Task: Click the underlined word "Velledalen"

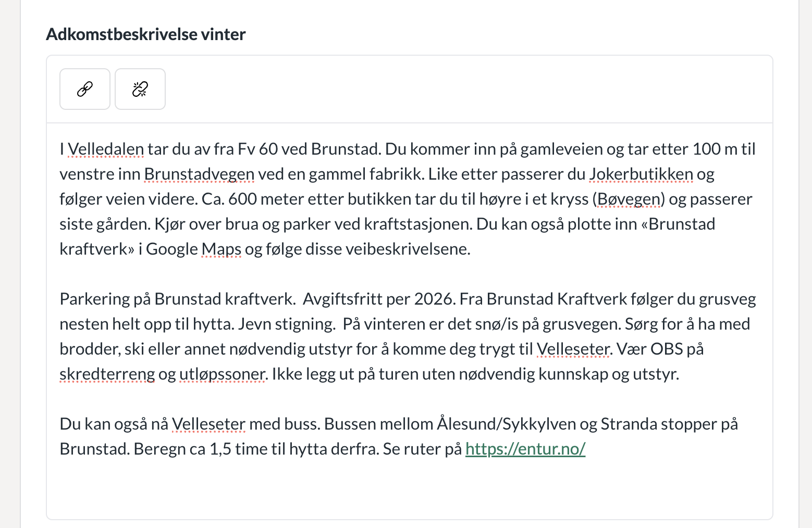Action: pyautogui.click(x=106, y=149)
